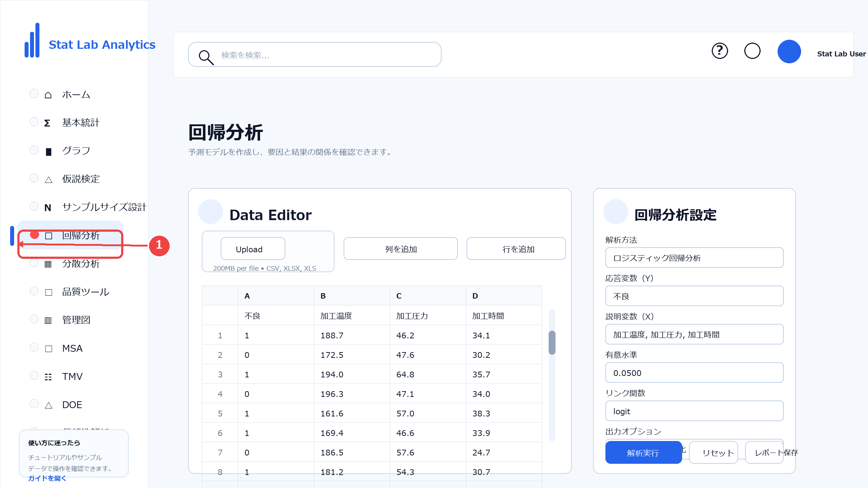Open 分散分析 in the sidebar
868x488 pixels.
81,264
